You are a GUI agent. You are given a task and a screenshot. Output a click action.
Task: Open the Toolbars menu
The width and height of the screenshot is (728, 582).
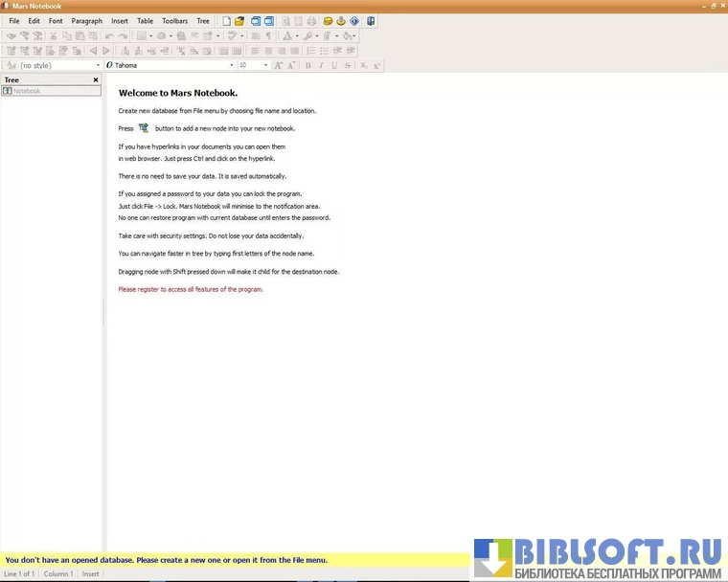175,21
